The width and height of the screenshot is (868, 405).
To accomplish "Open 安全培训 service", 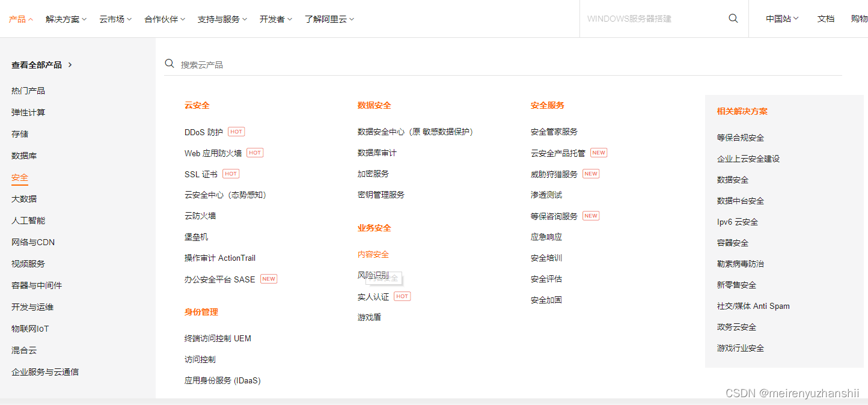I will pos(546,258).
